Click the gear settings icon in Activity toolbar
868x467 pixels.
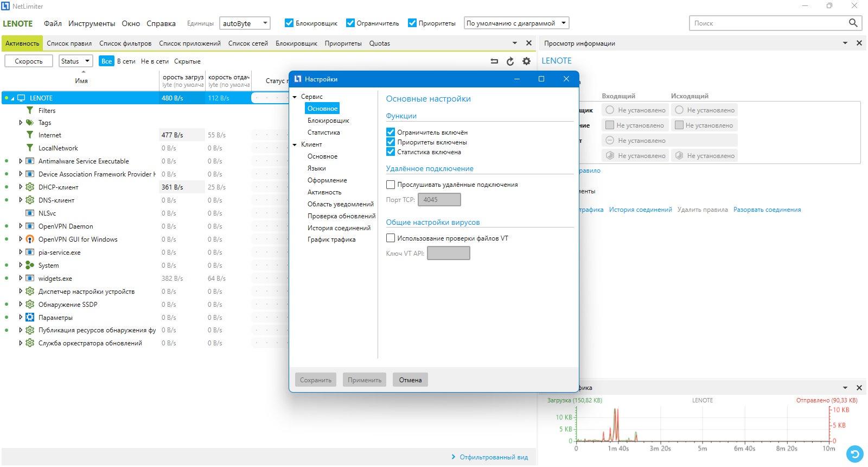click(x=526, y=61)
